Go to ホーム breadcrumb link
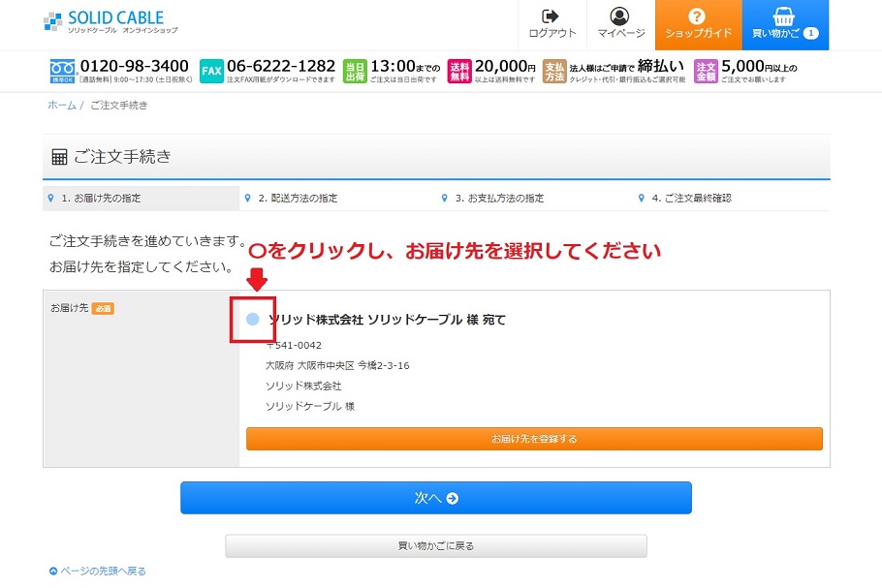 [62, 106]
